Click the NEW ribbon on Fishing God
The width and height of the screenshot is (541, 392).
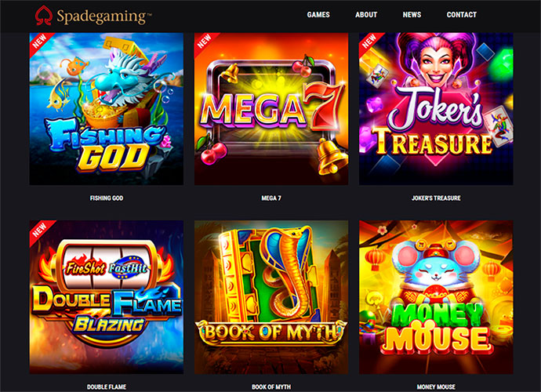[x=39, y=42]
